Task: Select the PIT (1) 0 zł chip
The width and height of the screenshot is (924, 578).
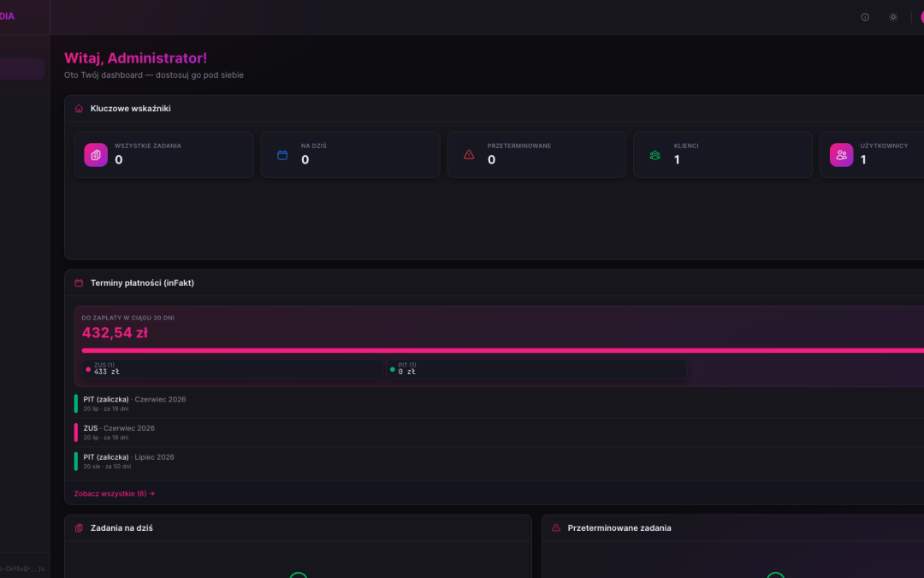Action: 536,369
